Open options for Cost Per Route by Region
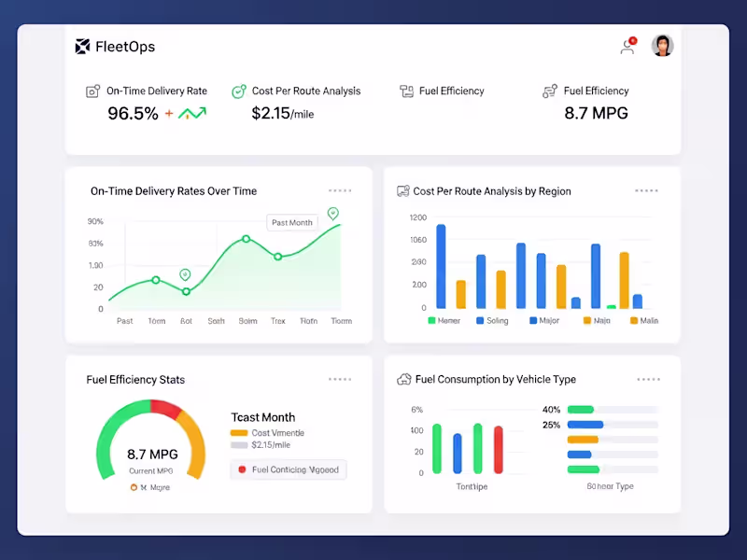The width and height of the screenshot is (747, 560). 646,190
